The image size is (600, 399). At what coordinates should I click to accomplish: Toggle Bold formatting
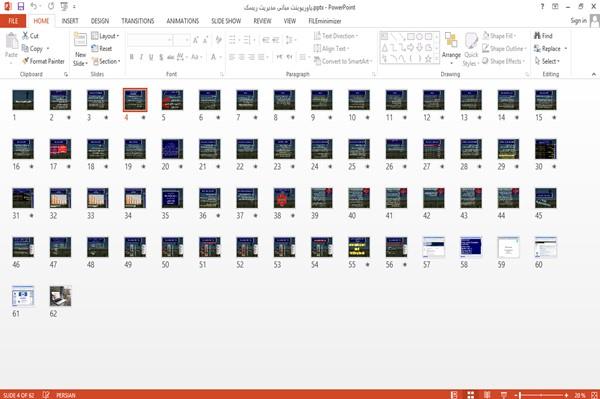pos(131,57)
